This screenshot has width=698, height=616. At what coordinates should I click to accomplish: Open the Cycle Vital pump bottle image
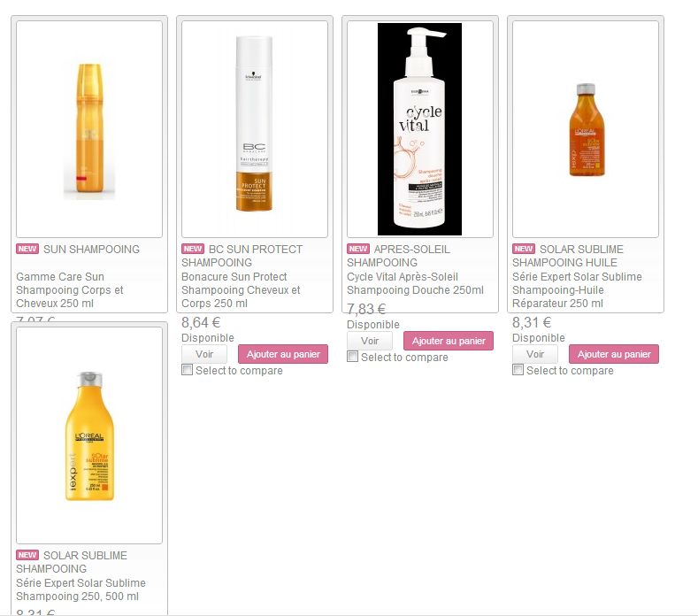tap(420, 129)
